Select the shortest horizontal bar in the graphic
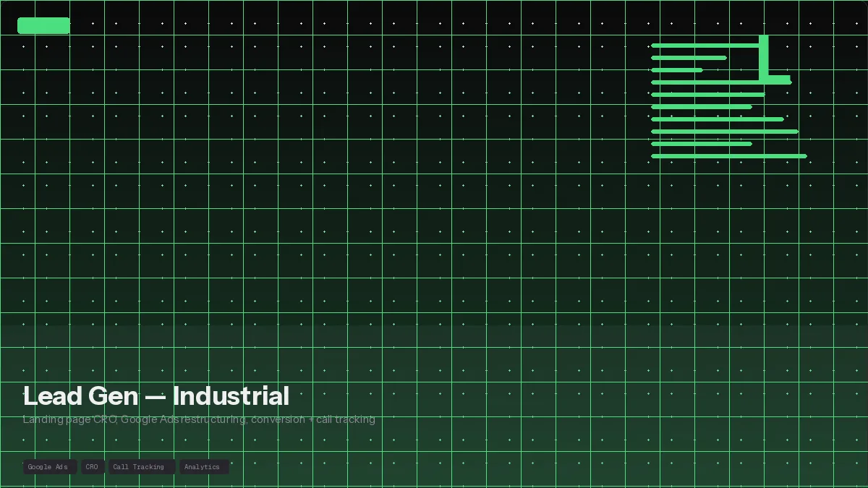Viewport: 868px width, 488px height. [678, 69]
